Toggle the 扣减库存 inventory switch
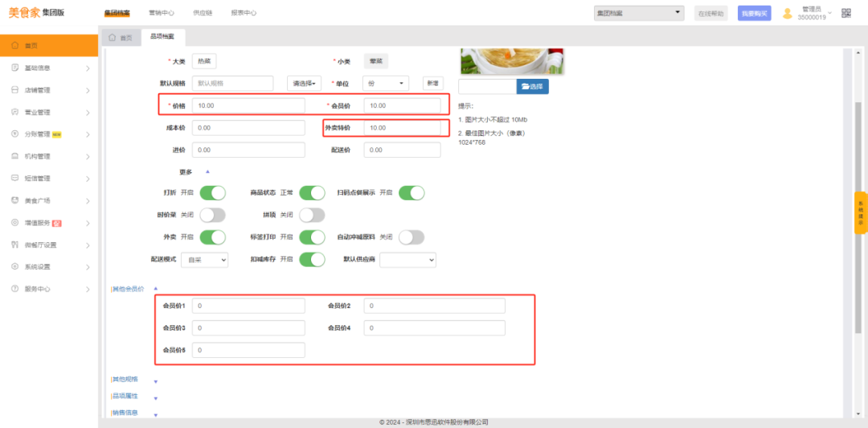The width and height of the screenshot is (868, 428). 312,260
